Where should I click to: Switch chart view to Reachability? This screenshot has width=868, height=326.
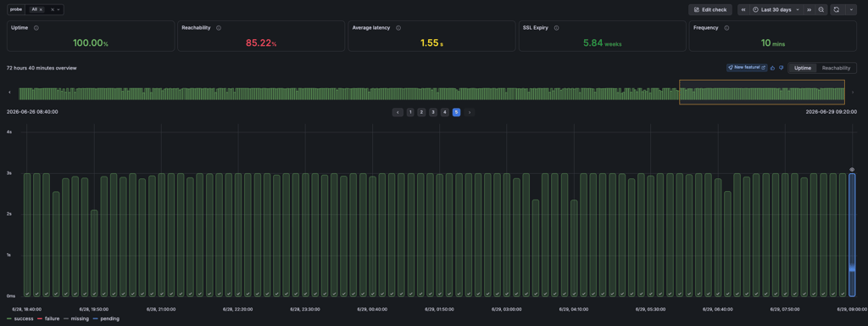[x=836, y=68]
